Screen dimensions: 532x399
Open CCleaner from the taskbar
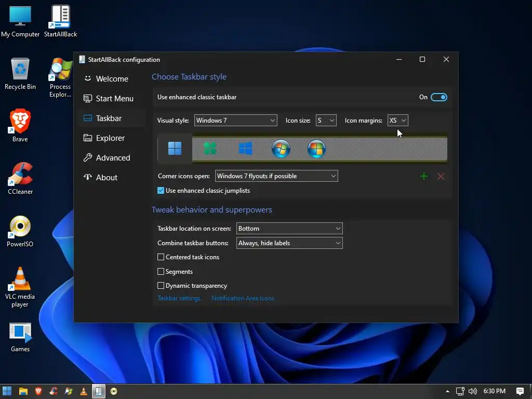(54, 391)
